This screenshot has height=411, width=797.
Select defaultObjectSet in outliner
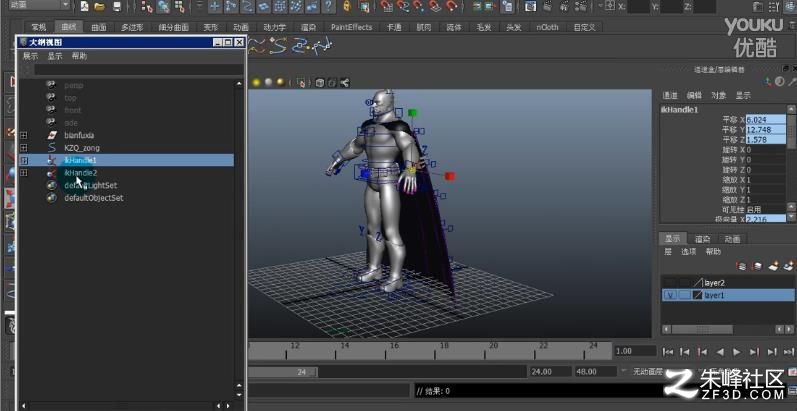point(94,198)
